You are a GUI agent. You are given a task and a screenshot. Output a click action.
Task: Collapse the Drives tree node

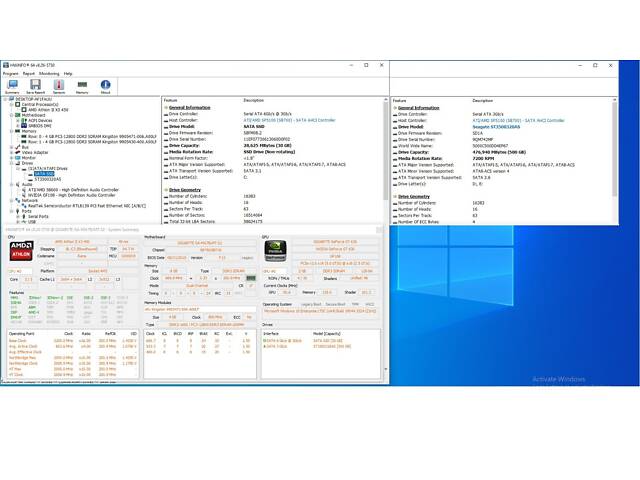12,163
